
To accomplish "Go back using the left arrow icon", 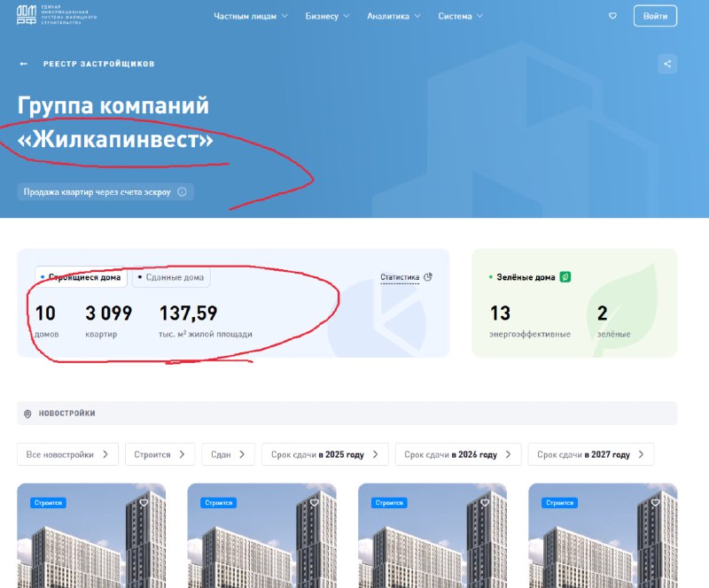I will (24, 64).
